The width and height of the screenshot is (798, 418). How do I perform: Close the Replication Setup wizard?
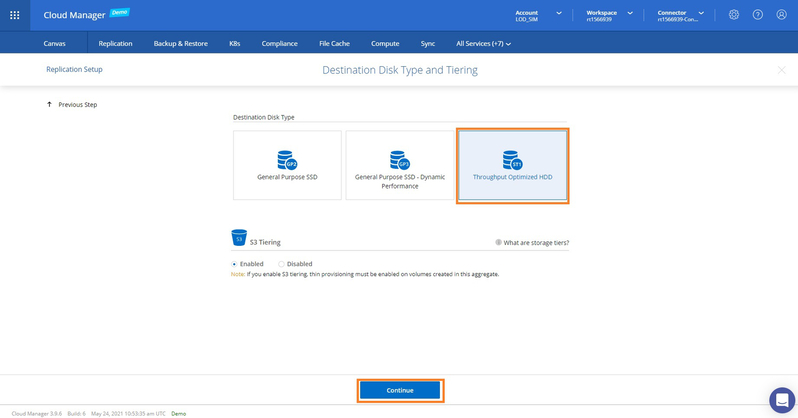point(781,70)
